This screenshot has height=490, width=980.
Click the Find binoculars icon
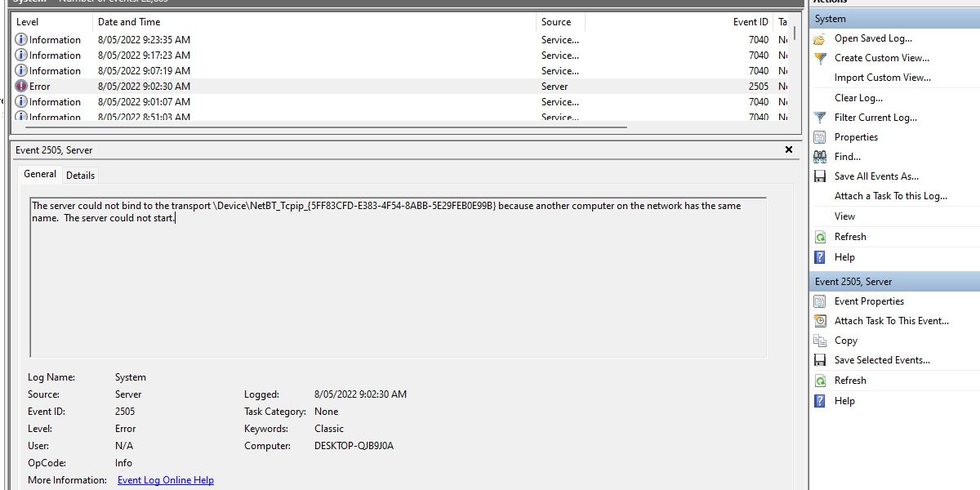click(820, 157)
